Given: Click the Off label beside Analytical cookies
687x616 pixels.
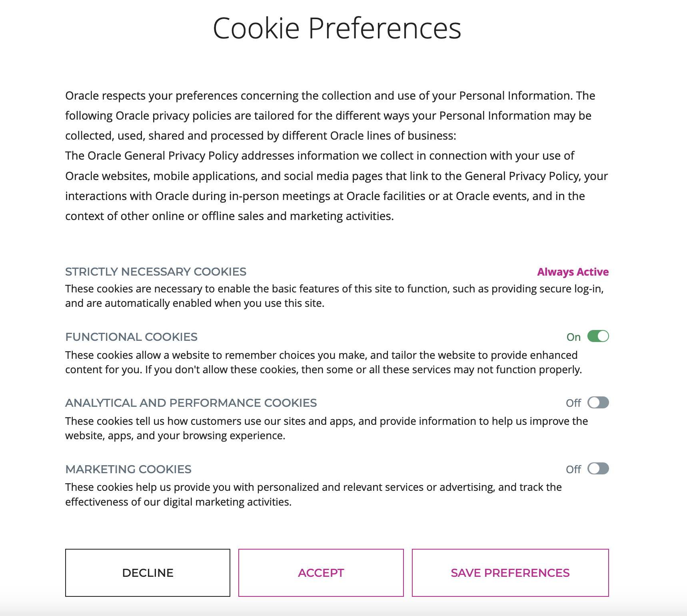Looking at the screenshot, I should pyautogui.click(x=573, y=403).
